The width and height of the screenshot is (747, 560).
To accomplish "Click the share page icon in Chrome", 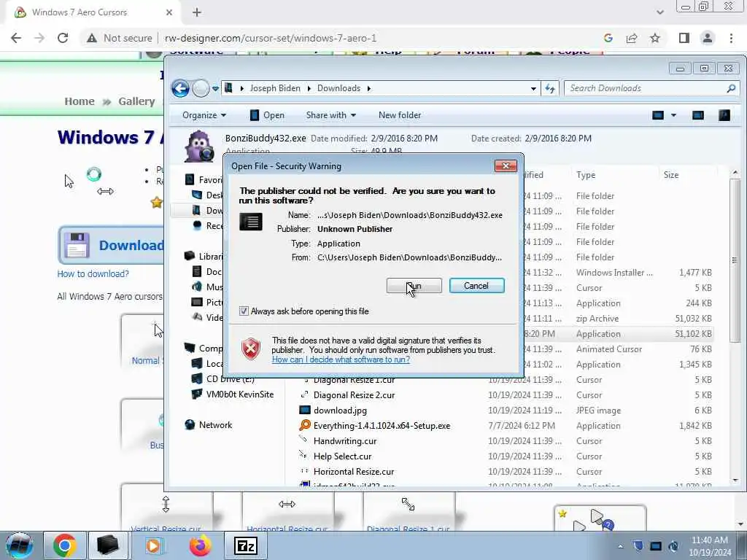I will coord(632,38).
